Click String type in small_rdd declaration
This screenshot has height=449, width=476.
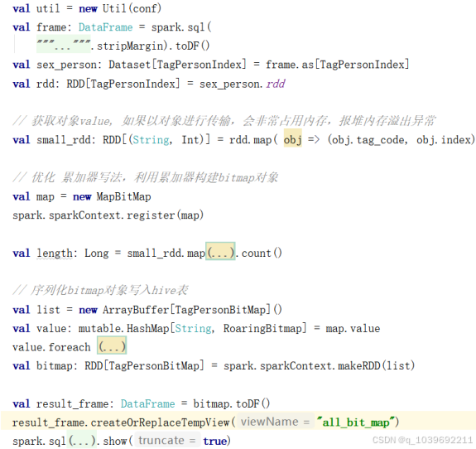tap(151, 140)
